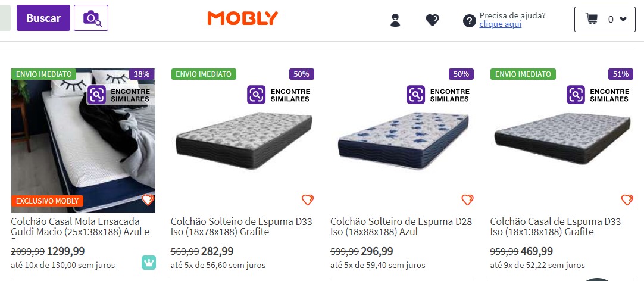
Task: Find similar to Colchão Casal D33 Grafite
Action: (x=597, y=95)
